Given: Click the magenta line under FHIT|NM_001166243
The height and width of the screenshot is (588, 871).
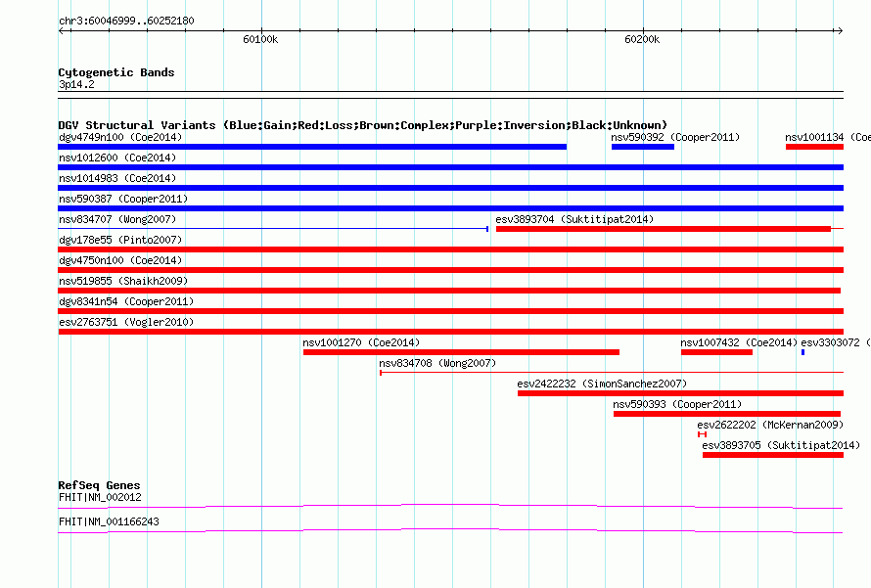Looking at the screenshot, I should click(x=450, y=530).
